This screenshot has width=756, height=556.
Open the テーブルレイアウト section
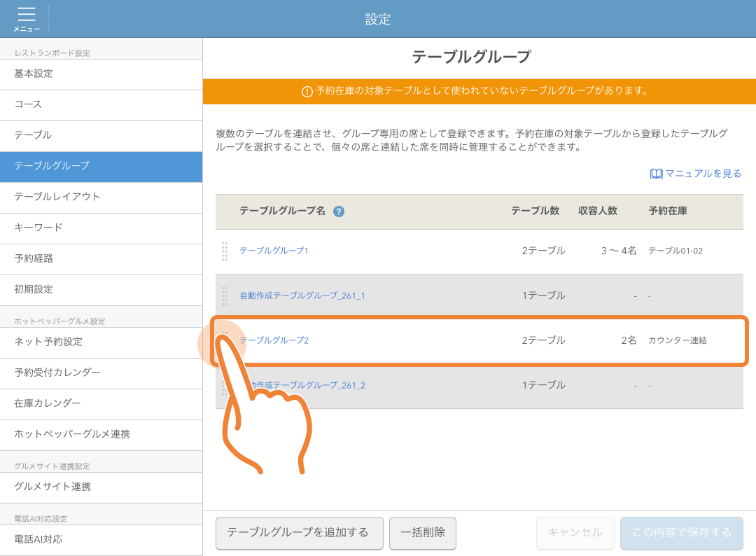(x=49, y=197)
